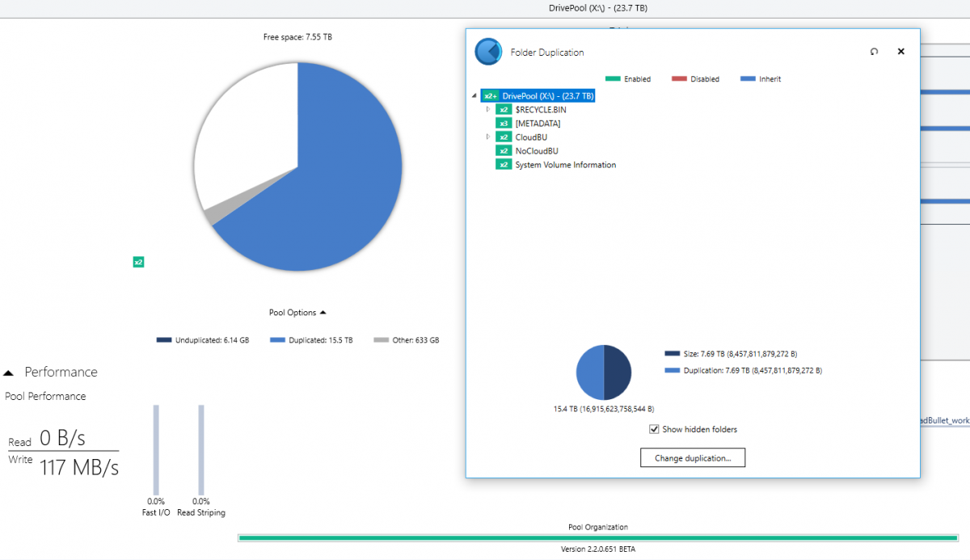Collapse the Performance section
The image size is (970, 560).
tap(8, 373)
